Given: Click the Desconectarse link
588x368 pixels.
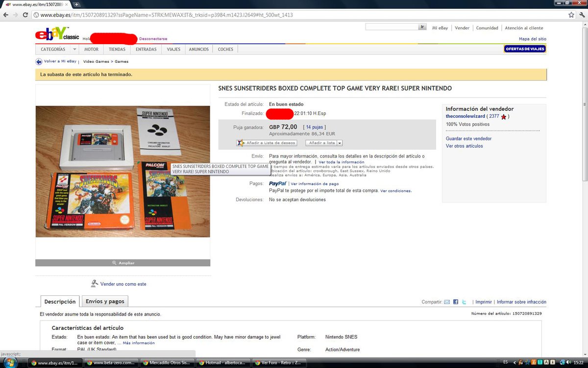Looking at the screenshot, I should pyautogui.click(x=153, y=39).
